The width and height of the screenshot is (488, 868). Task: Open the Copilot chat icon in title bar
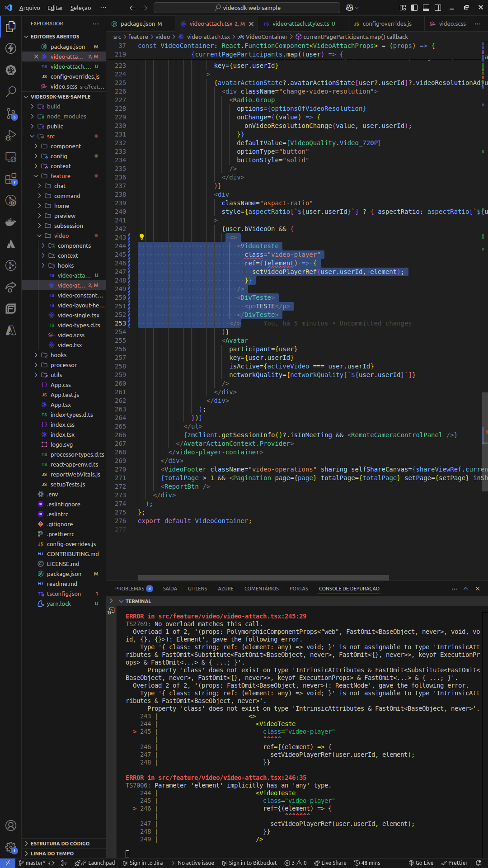[349, 8]
